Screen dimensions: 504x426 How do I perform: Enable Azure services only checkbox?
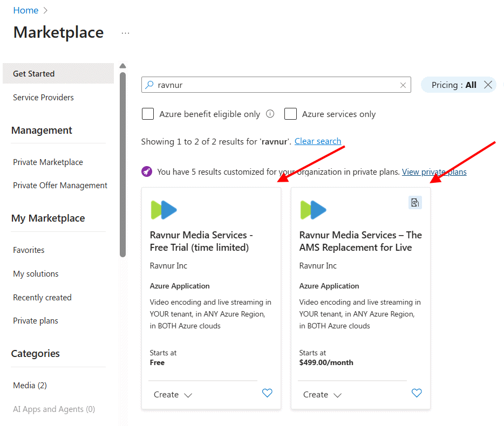290,114
